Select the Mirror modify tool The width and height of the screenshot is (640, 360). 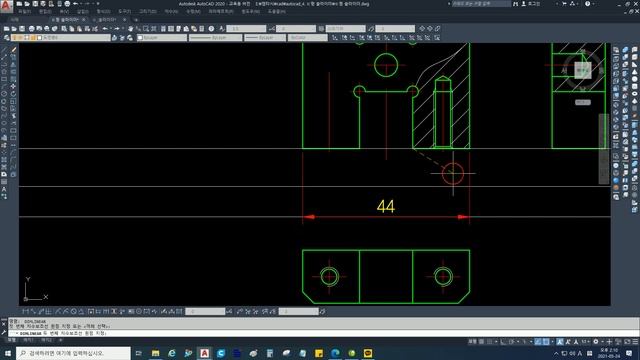coord(13,64)
